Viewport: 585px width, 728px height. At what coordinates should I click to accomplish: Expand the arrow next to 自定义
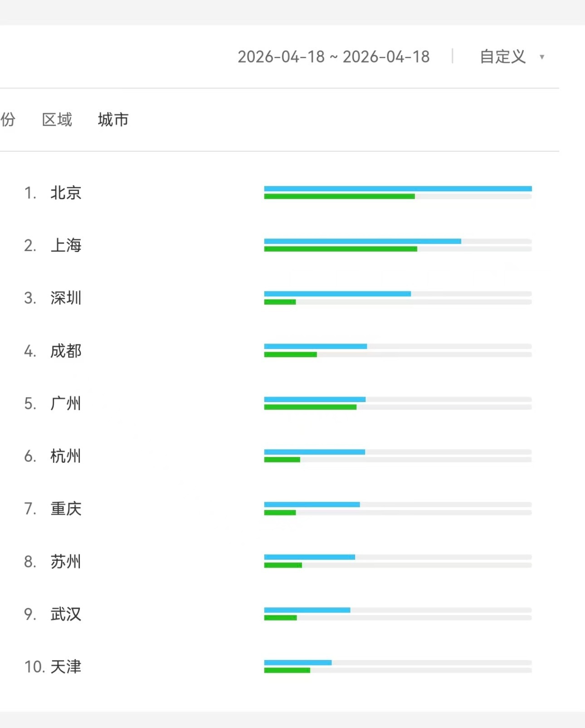[x=542, y=57]
